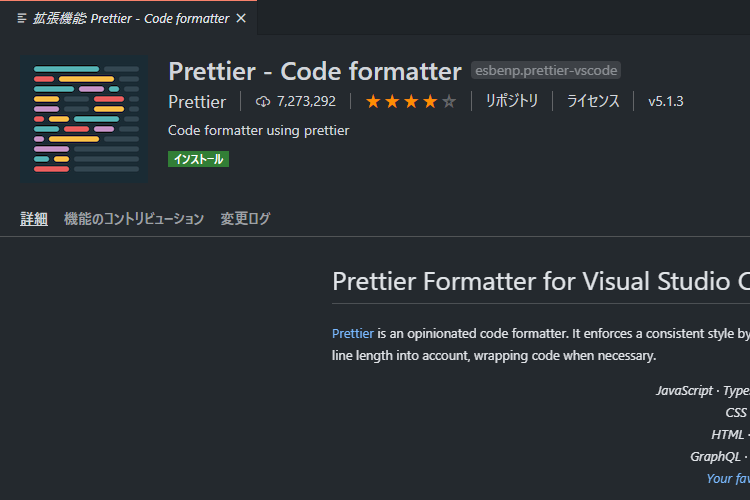Click the star rating
Image resolution: width=750 pixels, height=500 pixels.
411,101
